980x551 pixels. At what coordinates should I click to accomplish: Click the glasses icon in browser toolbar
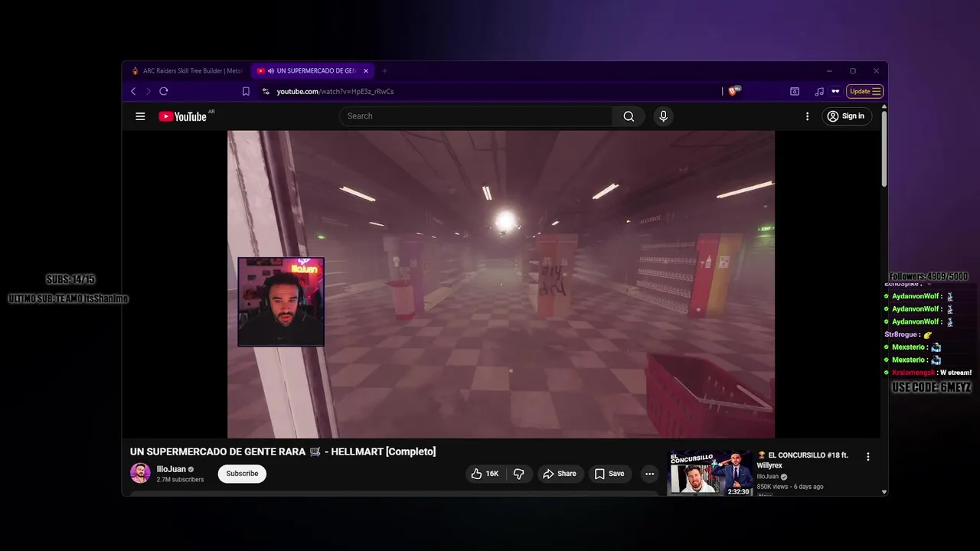point(835,91)
